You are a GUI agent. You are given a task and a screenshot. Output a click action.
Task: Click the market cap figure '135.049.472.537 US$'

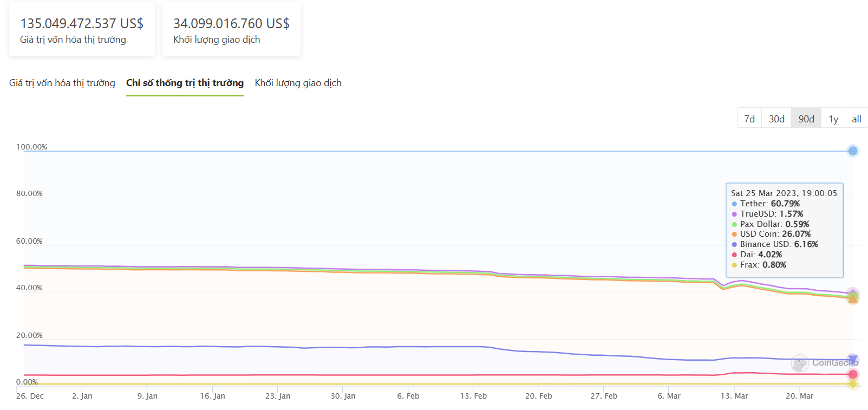tap(82, 23)
